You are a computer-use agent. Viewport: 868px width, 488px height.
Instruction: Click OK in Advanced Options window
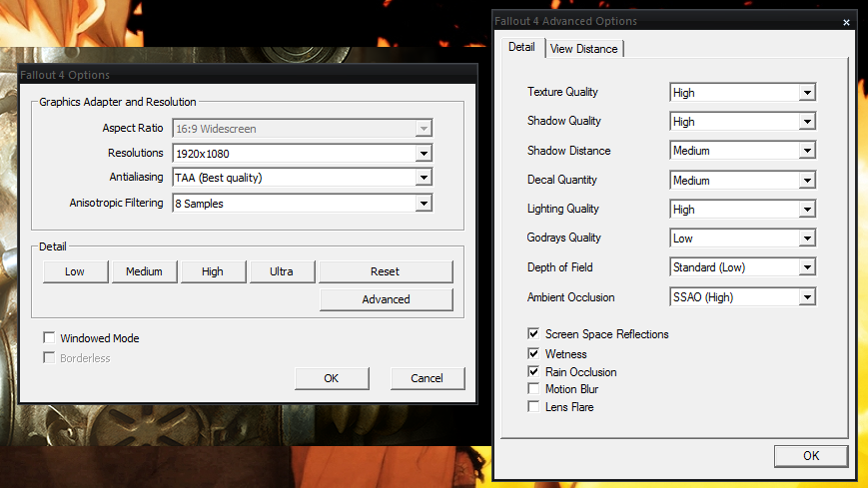click(x=811, y=456)
